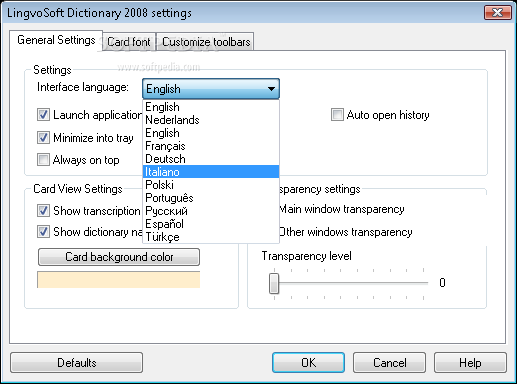The height and width of the screenshot is (384, 517).
Task: Click the Cancel button
Action: pyautogui.click(x=389, y=363)
